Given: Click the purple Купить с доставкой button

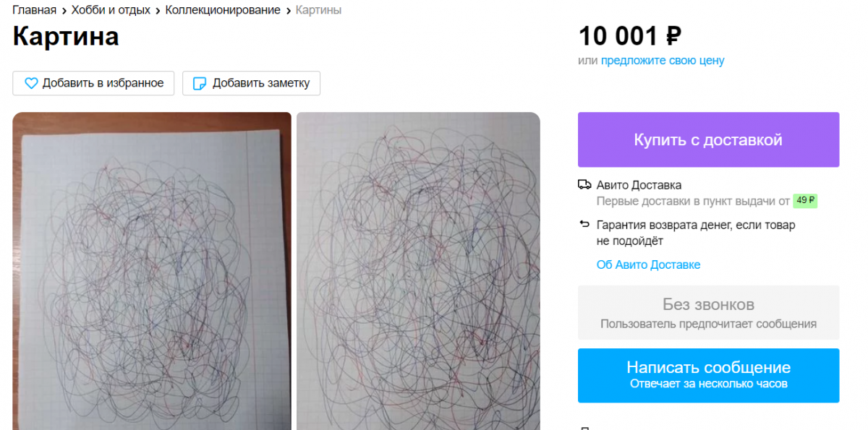Looking at the screenshot, I should tap(708, 139).
